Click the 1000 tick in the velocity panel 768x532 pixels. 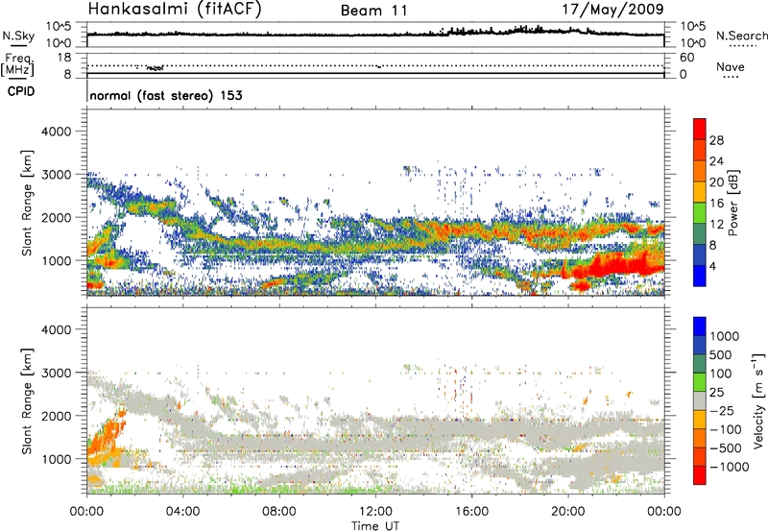click(x=56, y=459)
